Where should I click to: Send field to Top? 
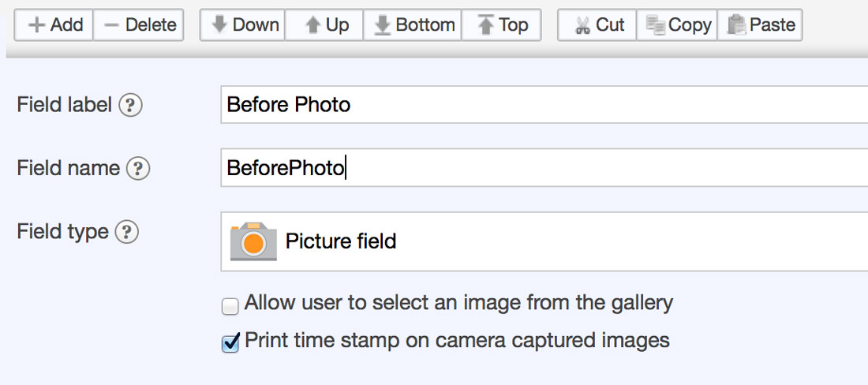(501, 25)
